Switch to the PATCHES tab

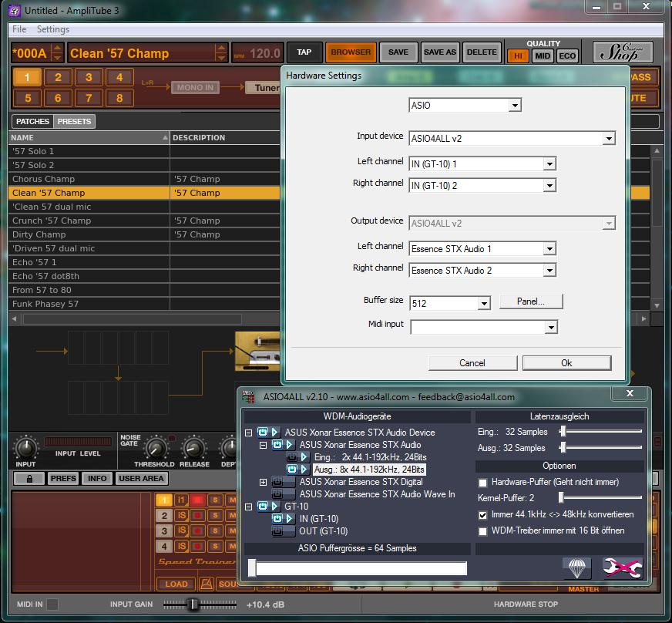[32, 121]
